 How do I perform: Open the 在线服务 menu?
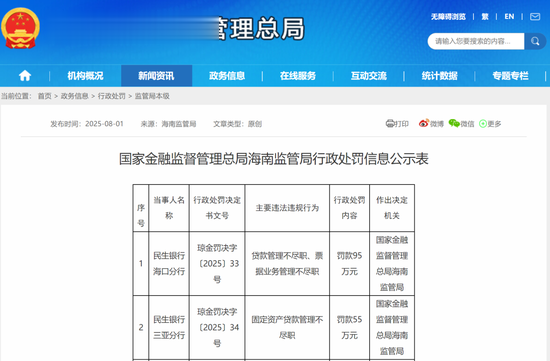[298, 75]
